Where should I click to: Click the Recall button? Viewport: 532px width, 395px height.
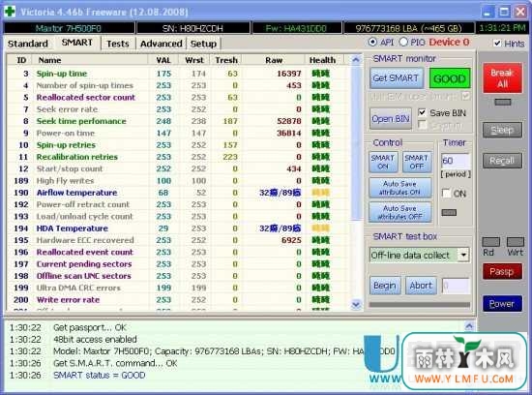(502, 161)
